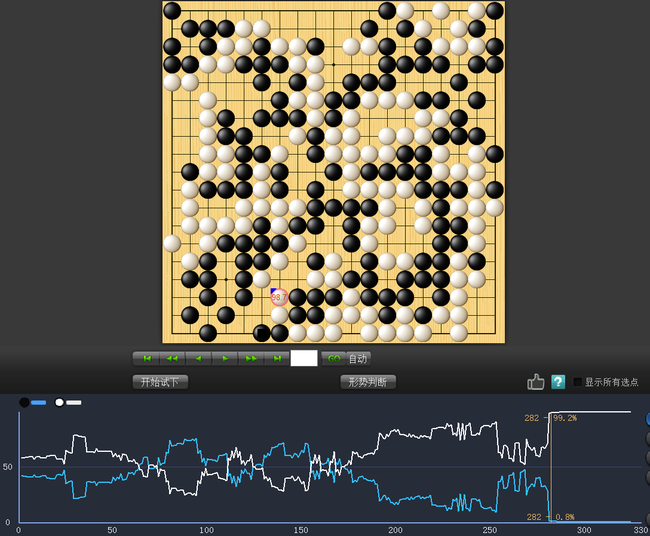Viewport: 650px width, 536px height.
Task: Jump to the first move
Action: tap(146, 359)
